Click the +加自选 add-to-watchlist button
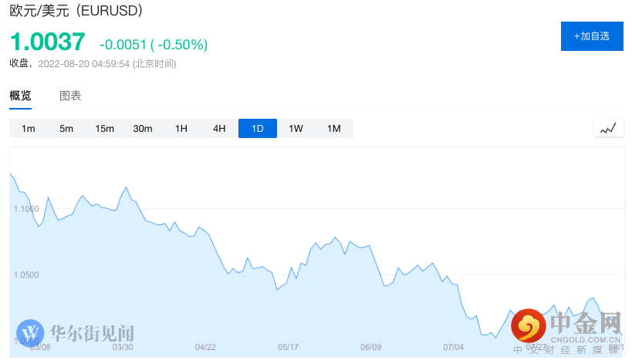This screenshot has height=364, width=632. tap(592, 36)
